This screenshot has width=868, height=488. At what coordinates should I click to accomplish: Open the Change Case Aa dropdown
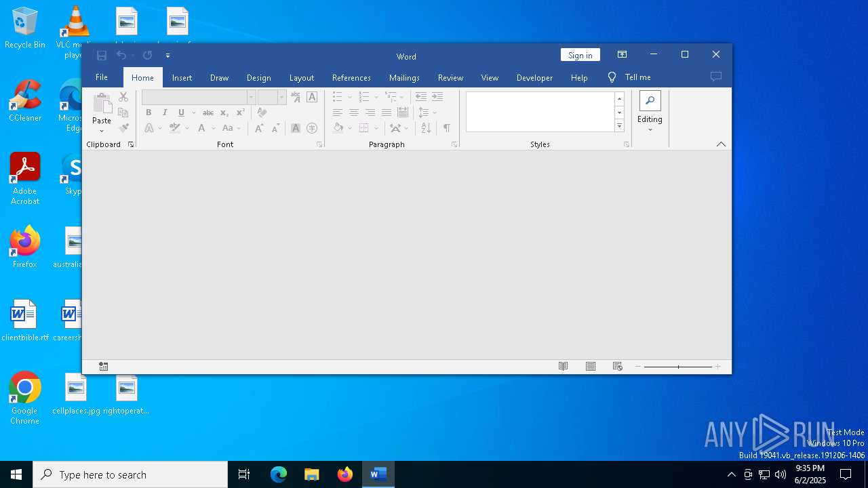[231, 128]
